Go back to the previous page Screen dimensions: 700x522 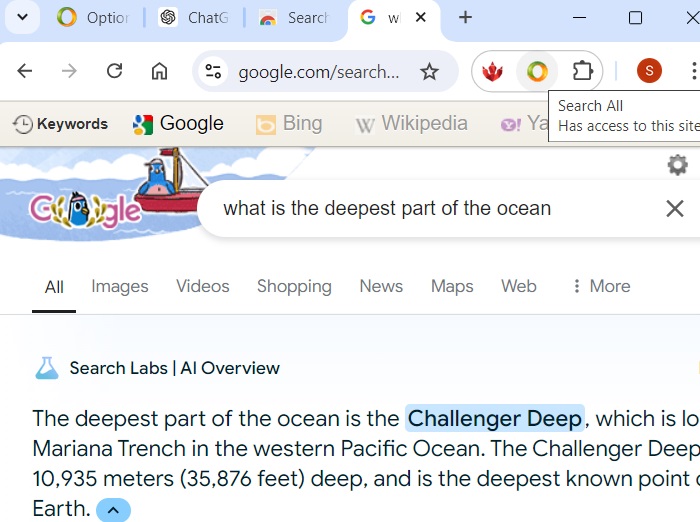coord(25,71)
